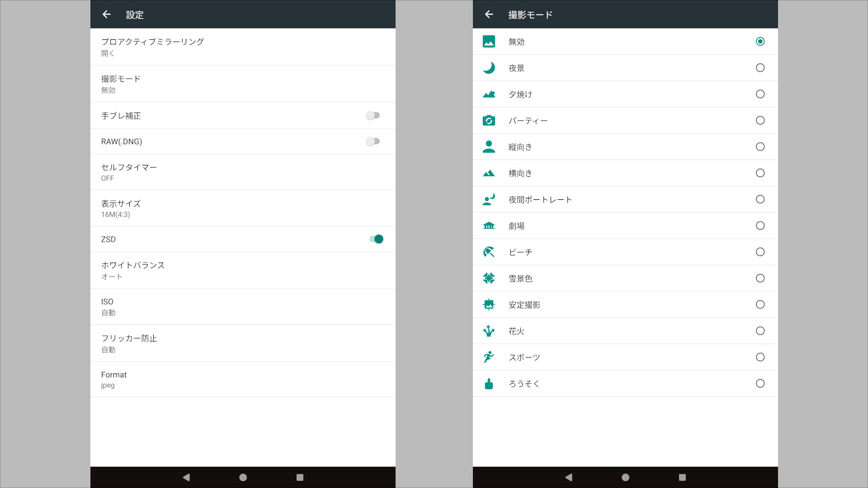Image resolution: width=868 pixels, height=488 pixels.
Task: Click the fireworks icon next to 花火
Action: pos(489,331)
